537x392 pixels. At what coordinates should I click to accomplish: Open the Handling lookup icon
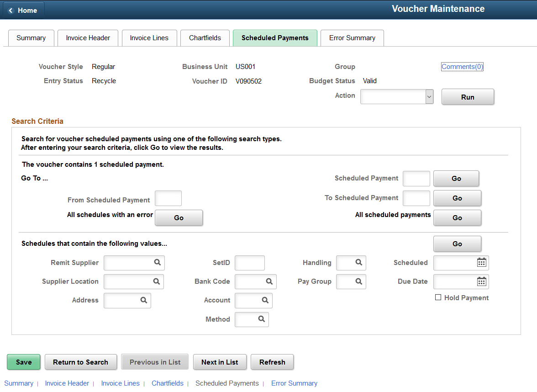pyautogui.click(x=360, y=263)
